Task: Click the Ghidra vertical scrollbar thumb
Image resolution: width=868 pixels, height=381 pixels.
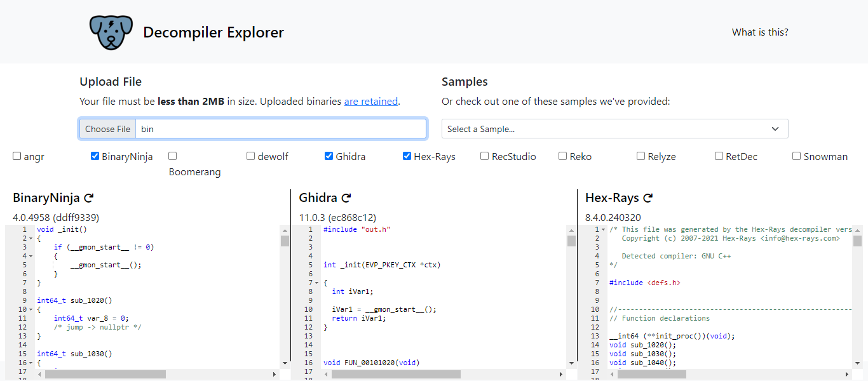Action: click(572, 241)
